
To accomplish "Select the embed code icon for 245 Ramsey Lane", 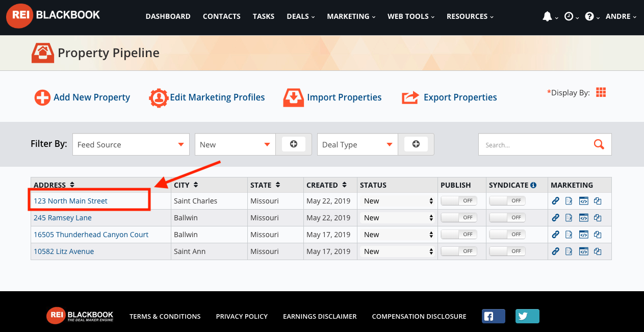I will click(584, 218).
